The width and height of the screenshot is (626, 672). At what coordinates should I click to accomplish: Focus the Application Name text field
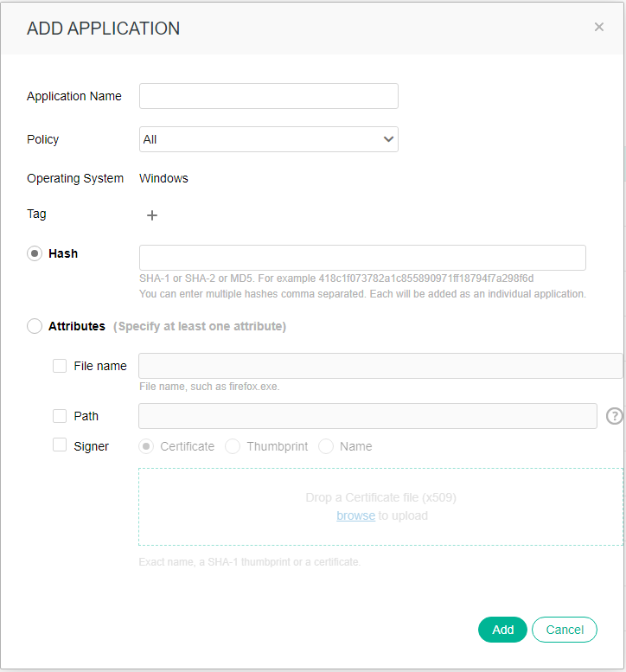[268, 96]
